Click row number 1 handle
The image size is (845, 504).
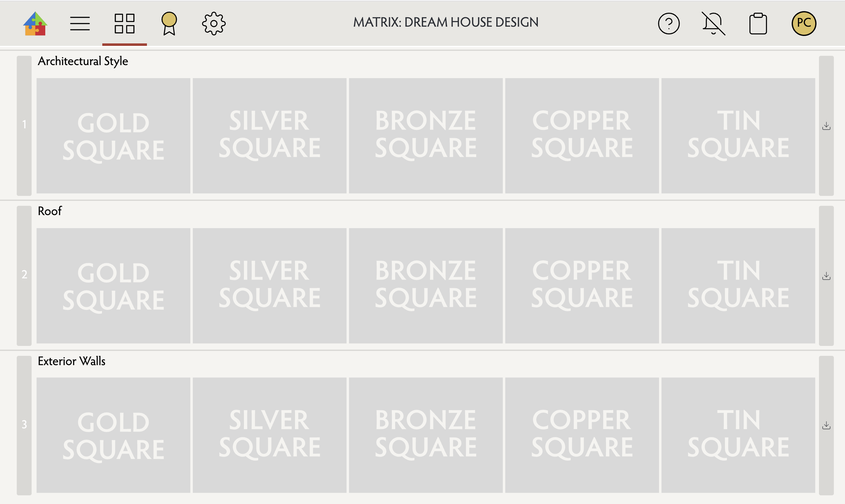point(24,125)
